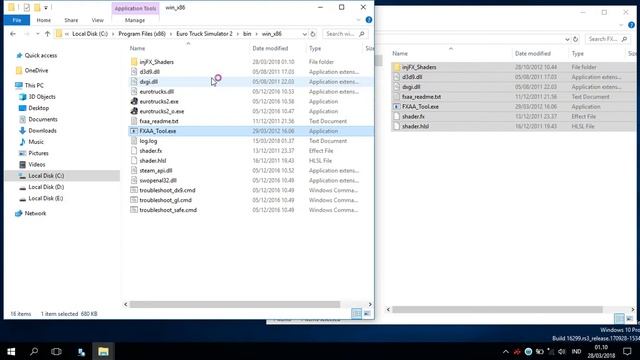This screenshot has height=360, width=640.
Task: Select steam_api.dll file
Action: coord(156,171)
